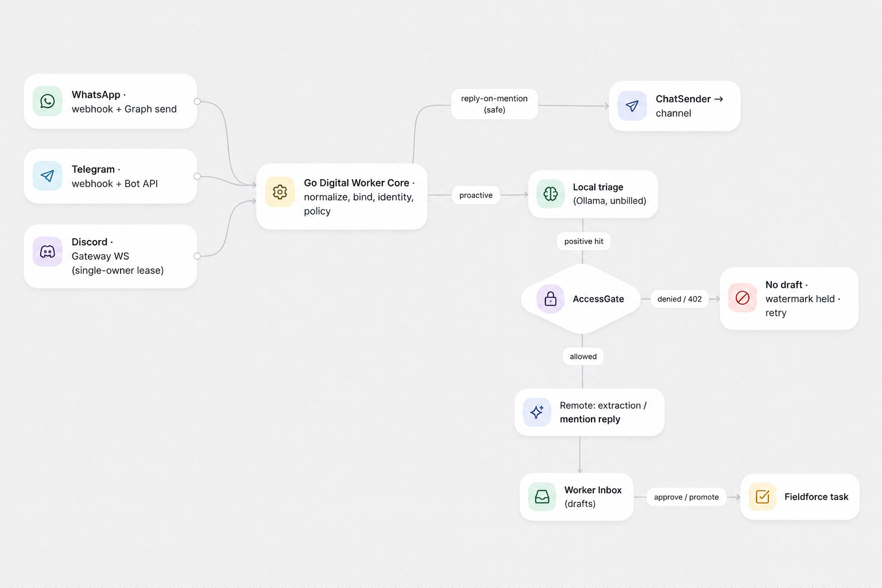The height and width of the screenshot is (588, 882).
Task: Click the gear icon on Go Digital Worker Core
Action: [280, 192]
